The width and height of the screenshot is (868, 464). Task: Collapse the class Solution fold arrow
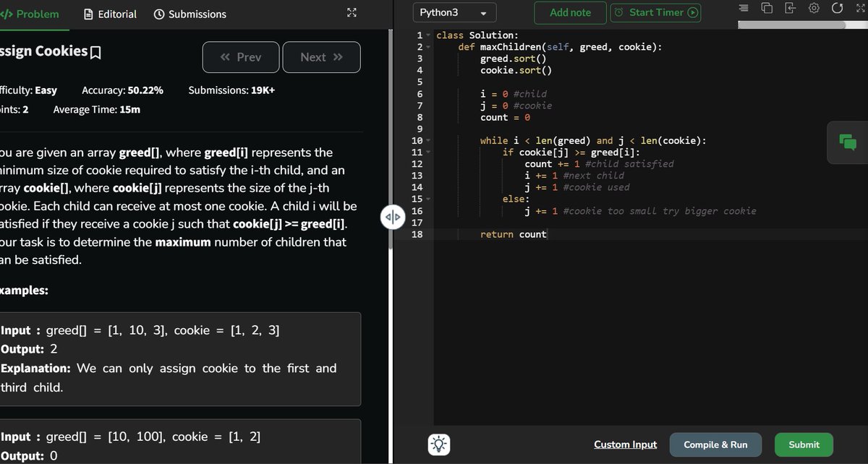[x=428, y=35]
